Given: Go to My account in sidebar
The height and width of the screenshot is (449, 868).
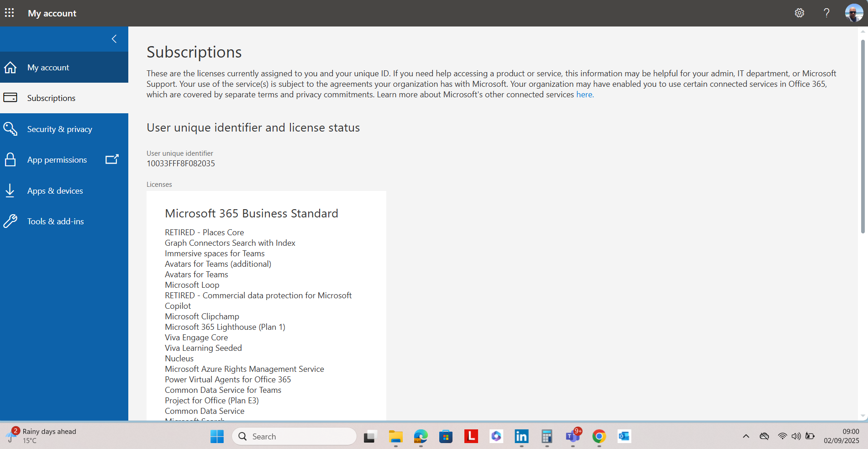Looking at the screenshot, I should point(64,67).
